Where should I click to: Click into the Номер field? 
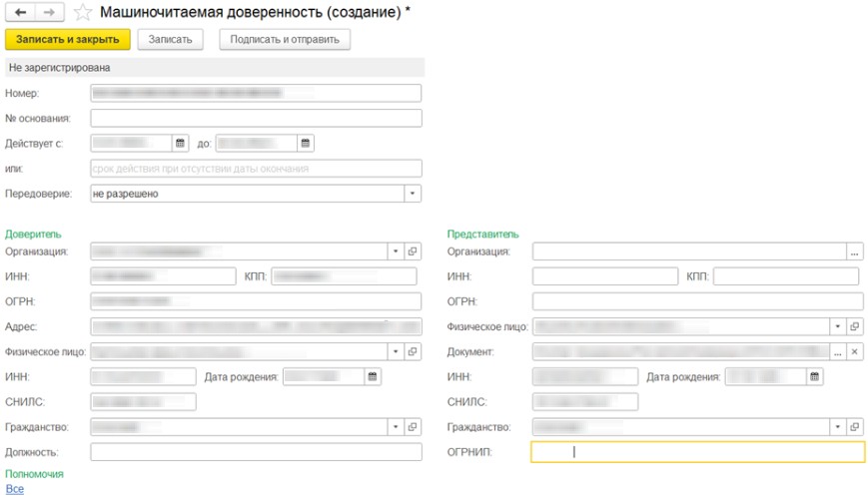coord(256,93)
